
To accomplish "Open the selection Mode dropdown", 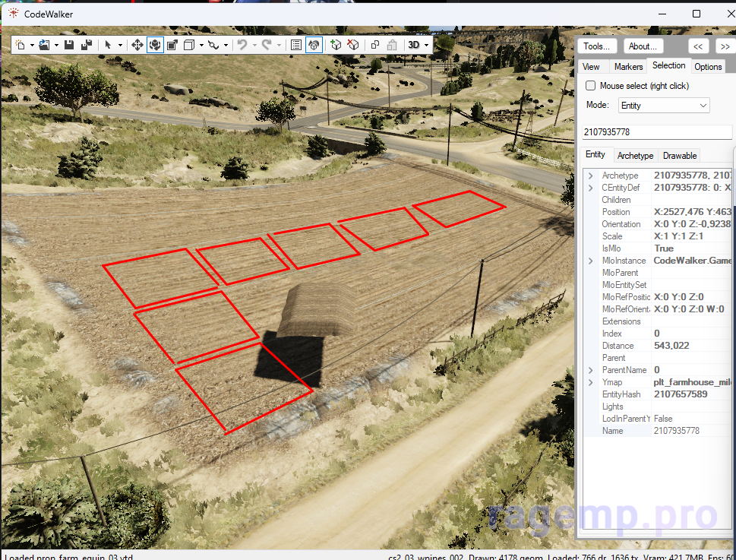I will pyautogui.click(x=663, y=106).
